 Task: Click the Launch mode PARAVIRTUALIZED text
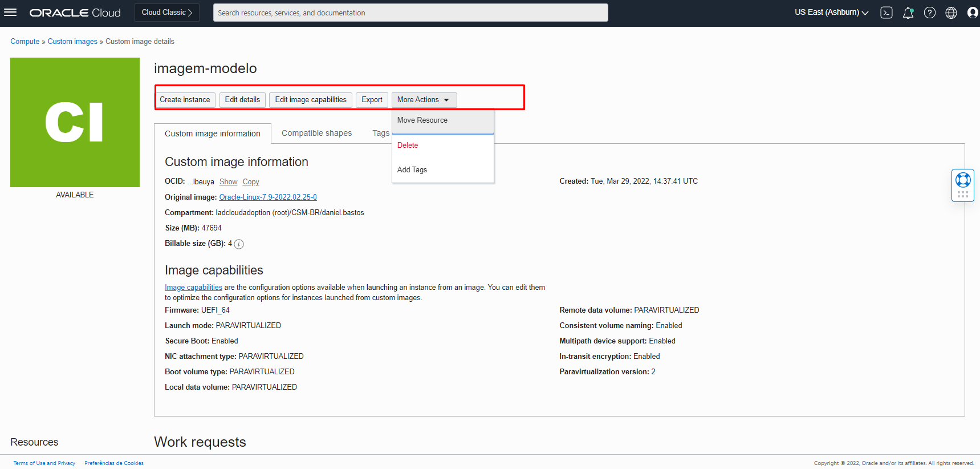point(223,326)
